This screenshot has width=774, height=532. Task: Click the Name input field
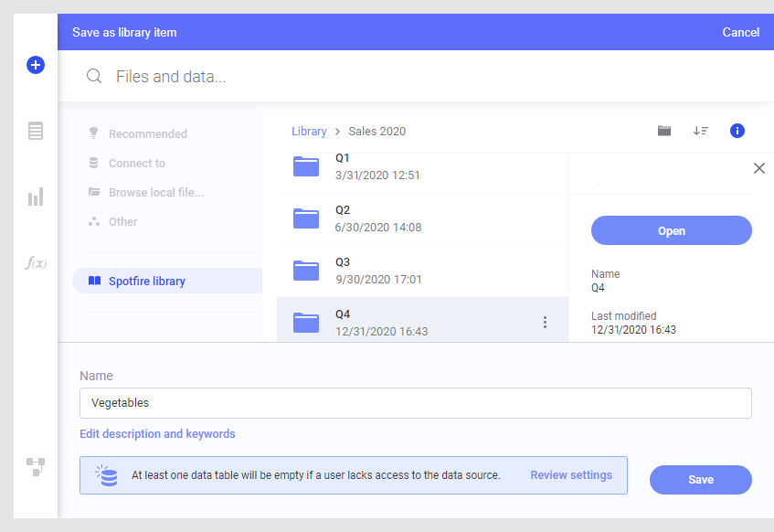[x=416, y=403]
